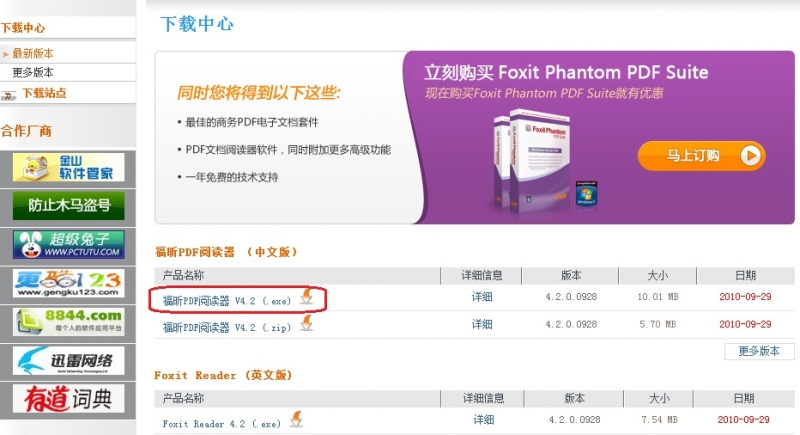Open the gengku123.com partner logo
The width and height of the screenshot is (800, 435).
pos(68,283)
